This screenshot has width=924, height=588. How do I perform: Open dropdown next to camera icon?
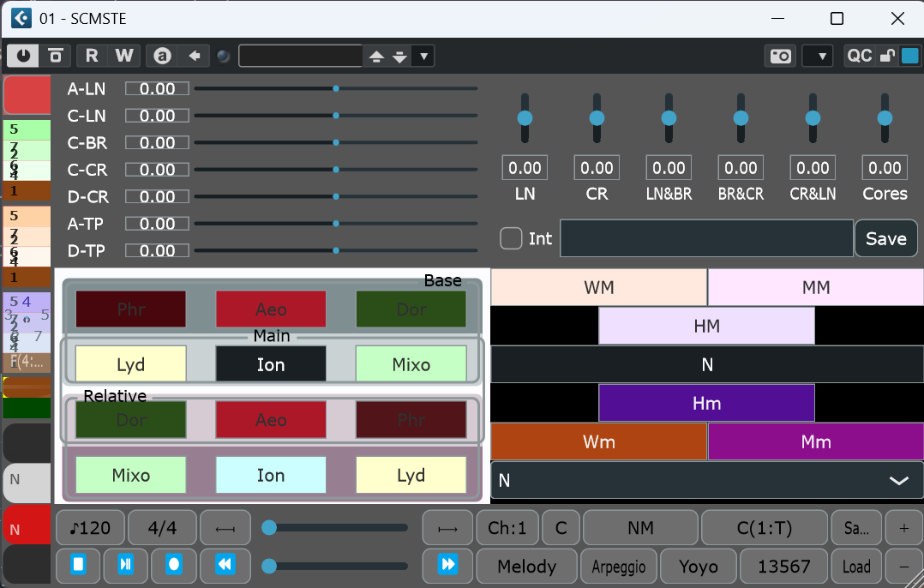tap(818, 56)
